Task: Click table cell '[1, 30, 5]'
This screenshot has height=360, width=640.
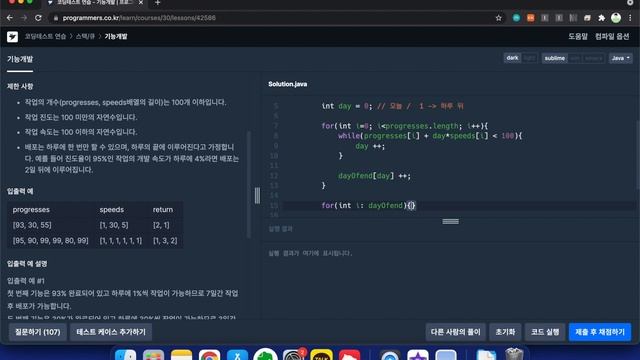Action: tap(114, 225)
